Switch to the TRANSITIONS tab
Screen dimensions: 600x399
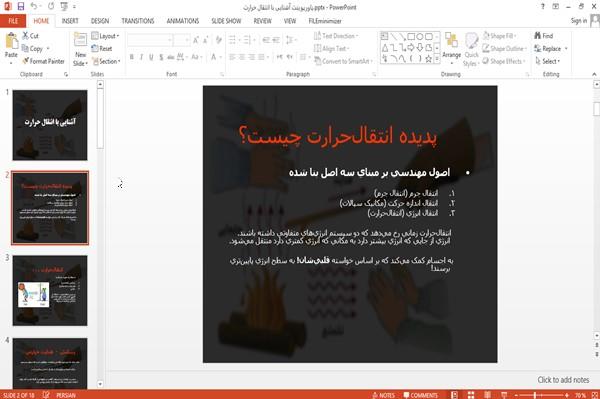(138, 21)
